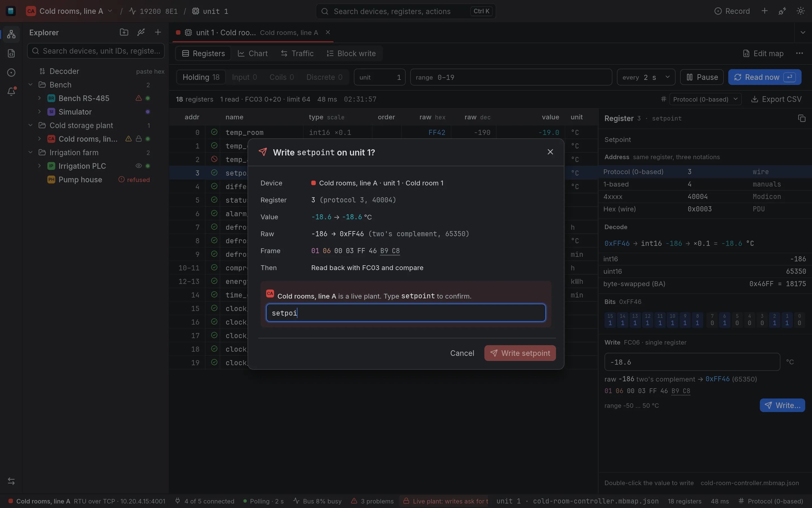
Task: Expand the Irrigation PLC device
Action: 39,166
